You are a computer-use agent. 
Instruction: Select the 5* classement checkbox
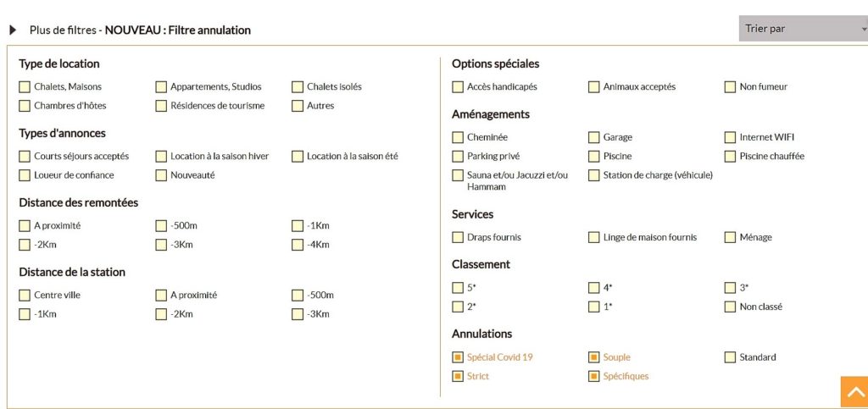[x=458, y=287]
